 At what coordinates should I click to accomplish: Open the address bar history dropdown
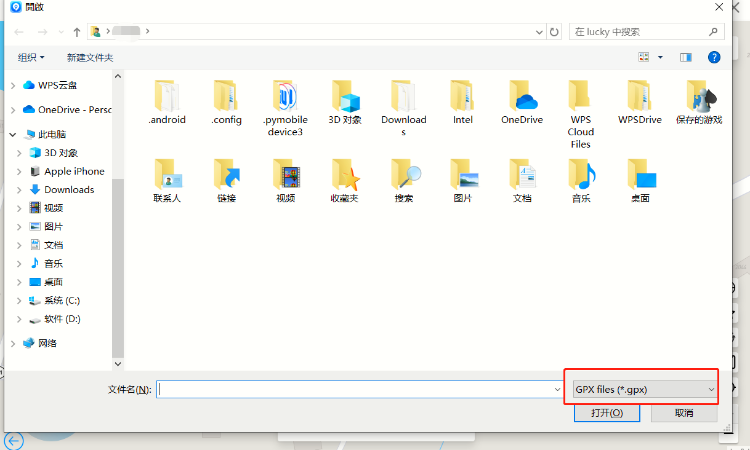click(x=539, y=32)
